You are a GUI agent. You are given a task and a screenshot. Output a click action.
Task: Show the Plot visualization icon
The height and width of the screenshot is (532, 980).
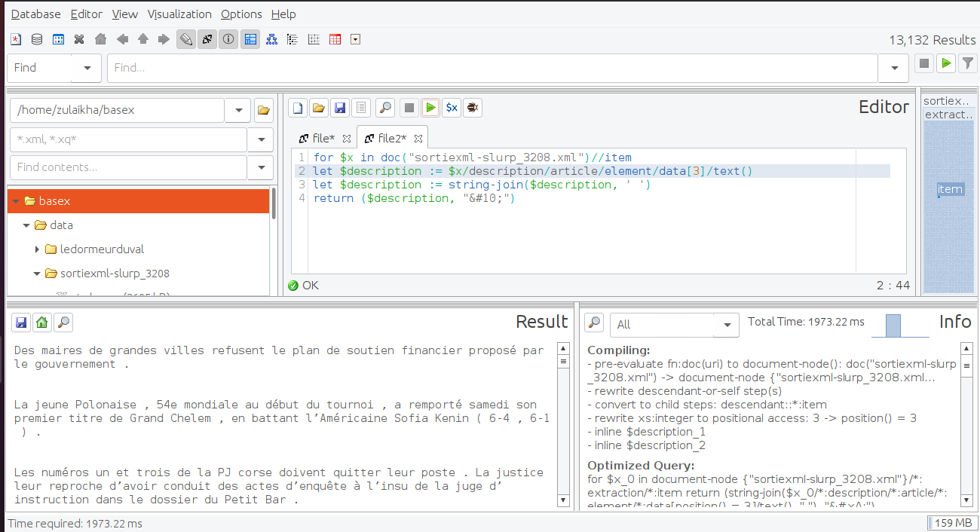tap(314, 39)
